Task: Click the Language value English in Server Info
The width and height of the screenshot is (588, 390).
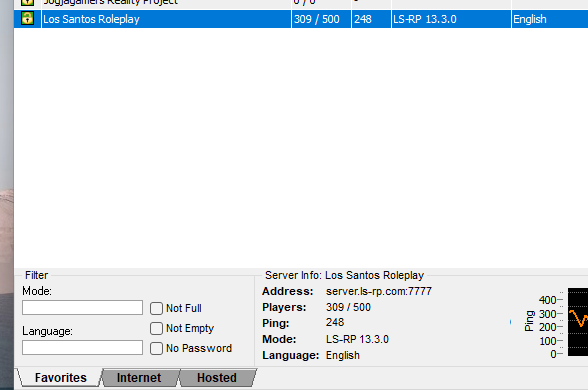Action: pyautogui.click(x=343, y=355)
